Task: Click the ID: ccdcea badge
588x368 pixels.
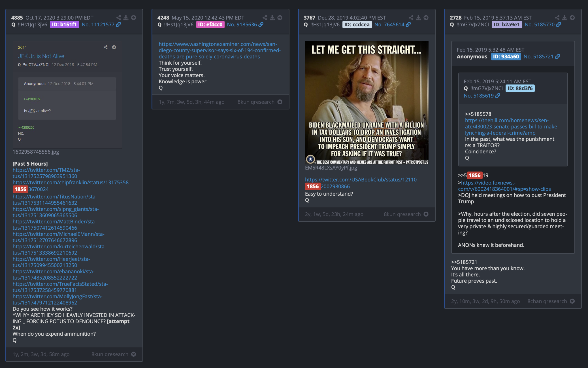Action: point(357,25)
